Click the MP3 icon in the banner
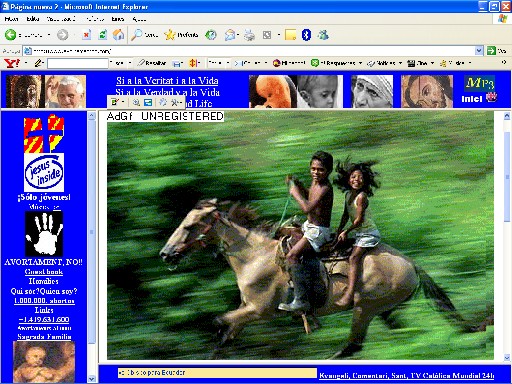This screenshot has height=384, width=512. point(480,83)
